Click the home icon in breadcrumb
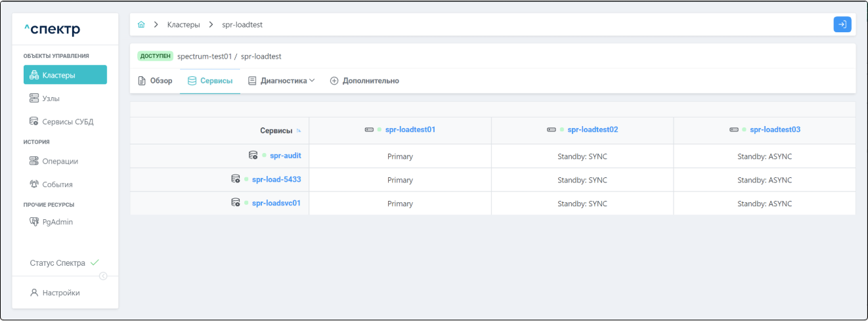Image resolution: width=868 pixels, height=321 pixels. (x=141, y=25)
